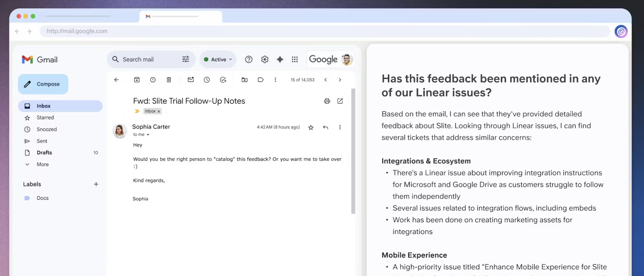The height and width of the screenshot is (276, 644).
Task: Click the email scrollbar
Action: [353, 151]
